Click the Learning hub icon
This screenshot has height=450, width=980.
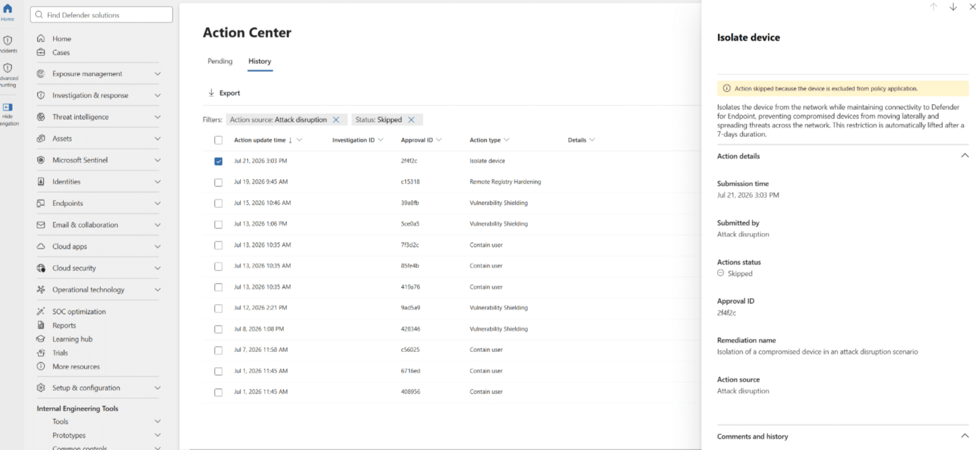coord(41,339)
